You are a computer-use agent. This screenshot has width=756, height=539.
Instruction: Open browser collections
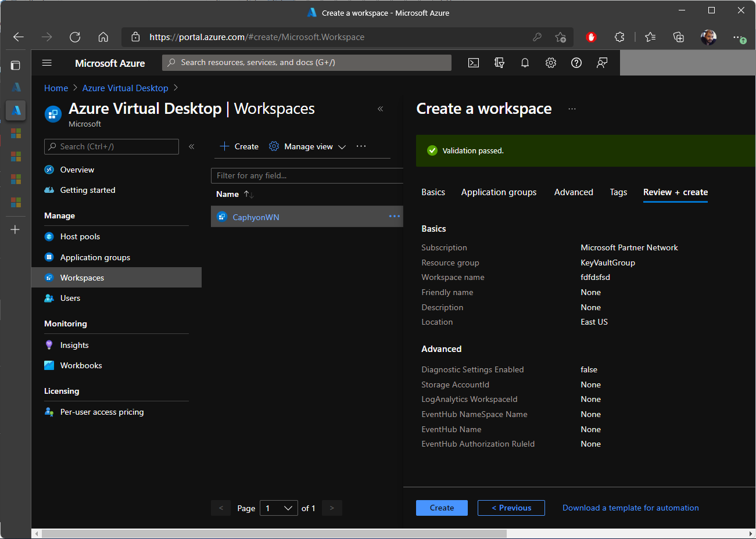point(678,37)
